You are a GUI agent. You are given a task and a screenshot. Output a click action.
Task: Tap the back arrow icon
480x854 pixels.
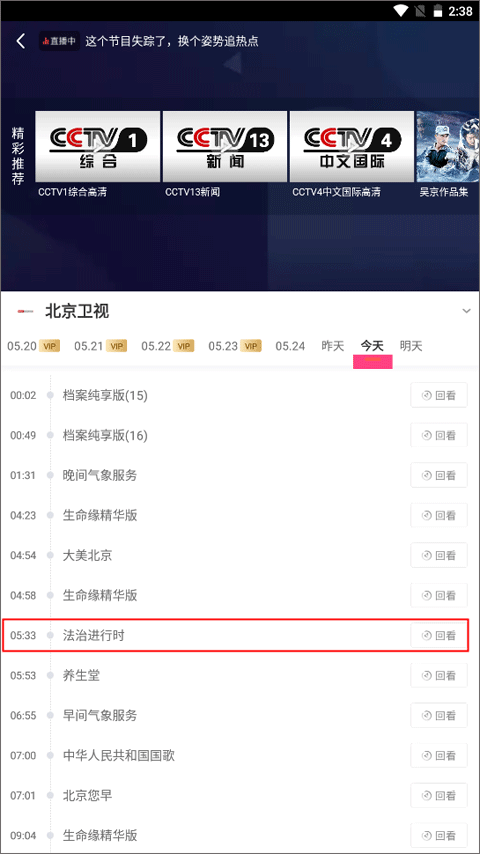[x=21, y=41]
